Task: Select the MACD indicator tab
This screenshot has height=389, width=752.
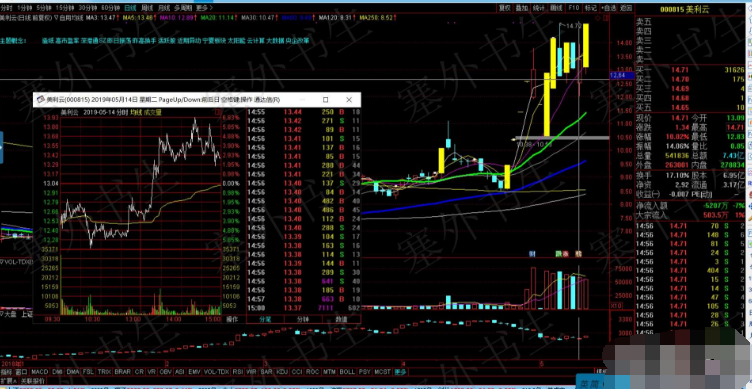Action: pos(39,372)
